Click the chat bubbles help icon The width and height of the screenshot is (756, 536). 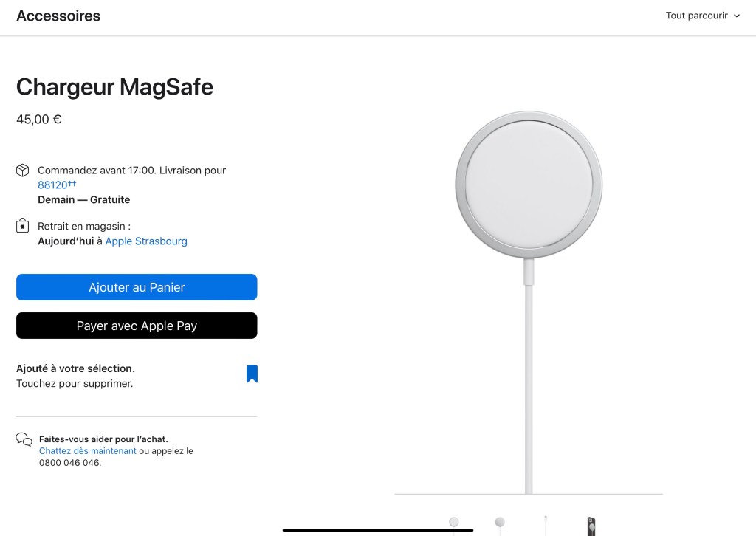tap(24, 439)
